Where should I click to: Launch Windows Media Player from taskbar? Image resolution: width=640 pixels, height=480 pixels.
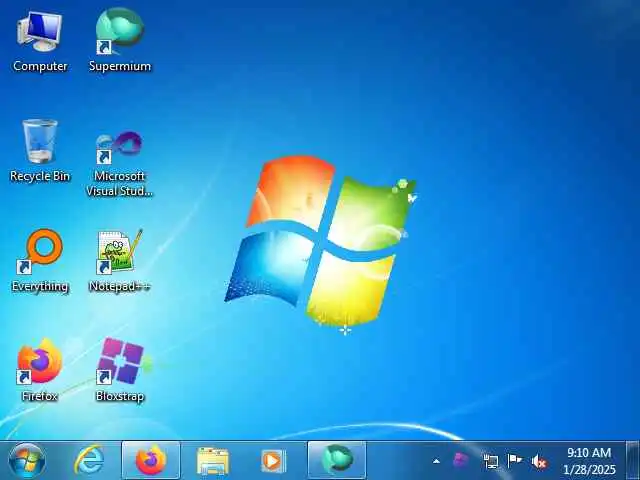tap(273, 461)
